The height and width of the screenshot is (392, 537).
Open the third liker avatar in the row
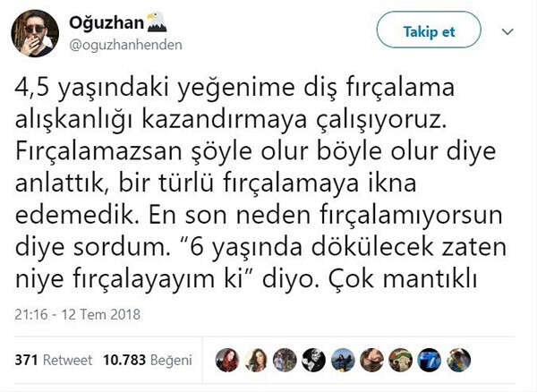tap(285, 360)
